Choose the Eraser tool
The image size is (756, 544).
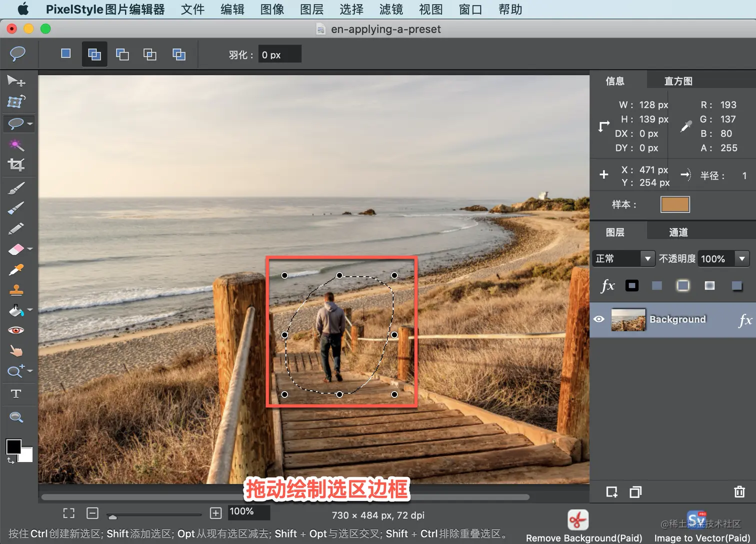pyautogui.click(x=16, y=249)
